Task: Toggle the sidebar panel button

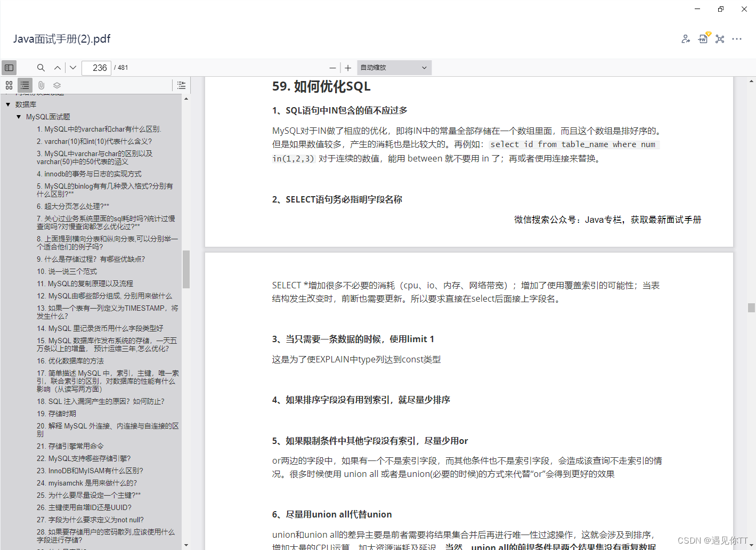Action: (9, 68)
